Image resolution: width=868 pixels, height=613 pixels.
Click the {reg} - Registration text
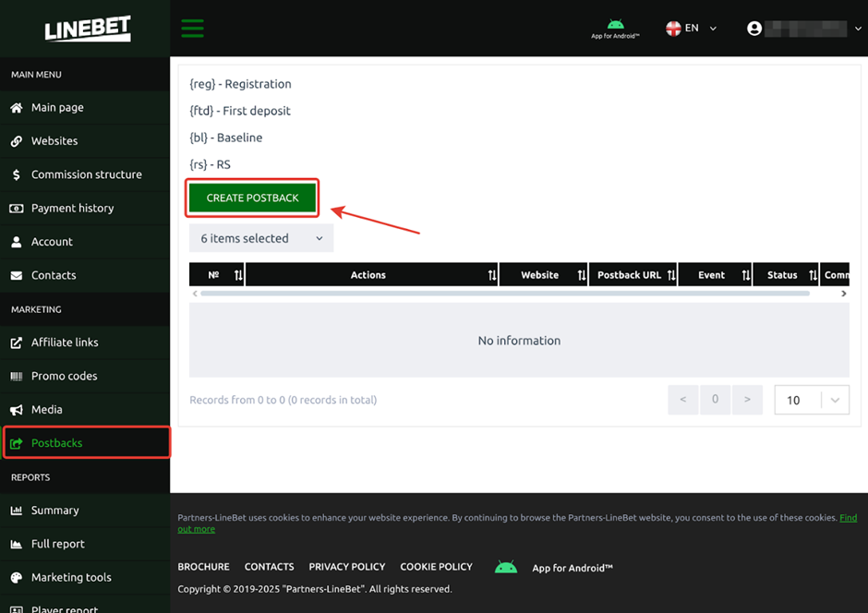point(240,84)
